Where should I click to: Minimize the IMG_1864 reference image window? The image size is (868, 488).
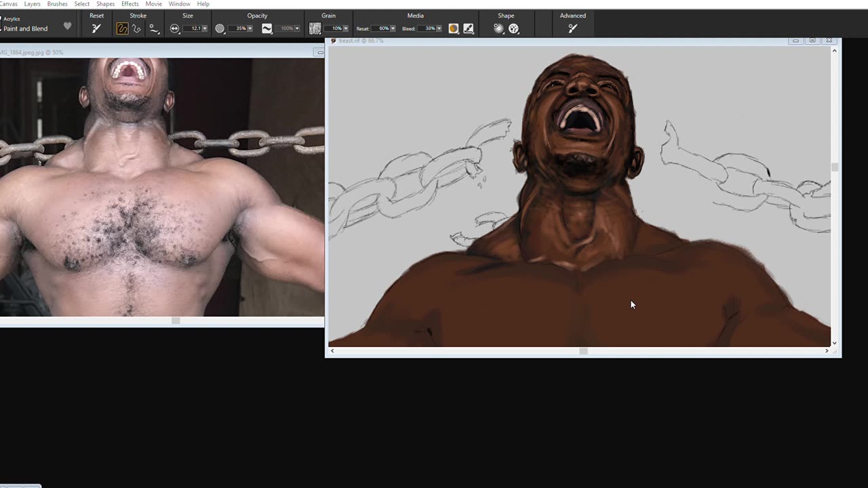point(320,52)
